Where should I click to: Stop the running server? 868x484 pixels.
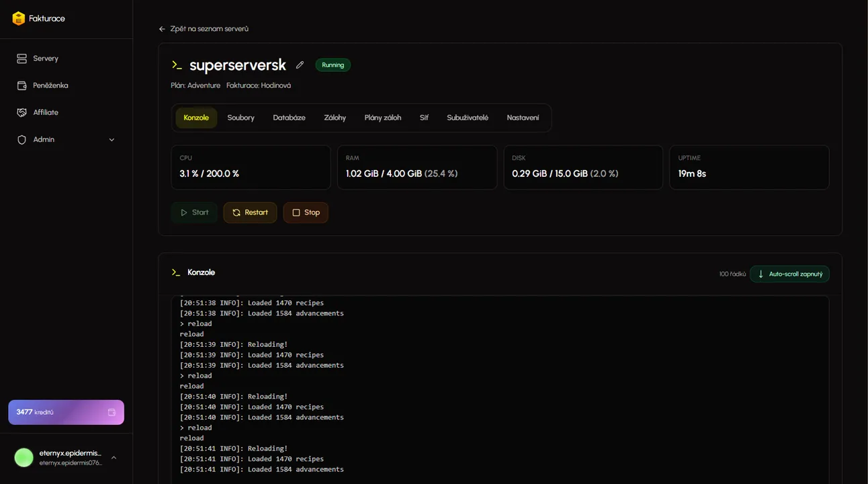tap(306, 212)
